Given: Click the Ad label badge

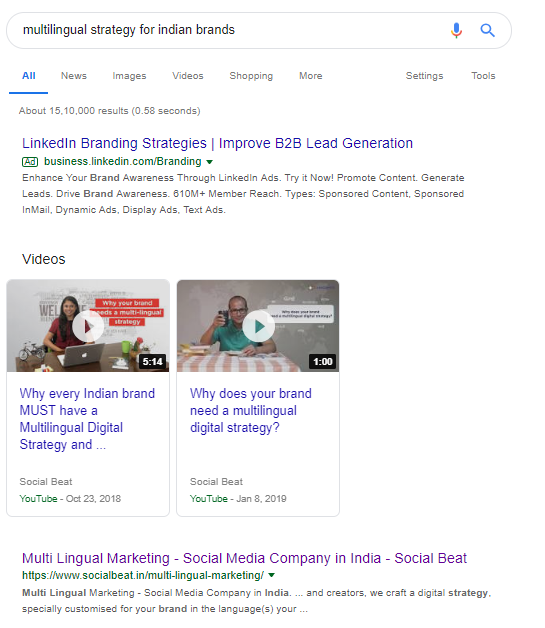Looking at the screenshot, I should (30, 162).
